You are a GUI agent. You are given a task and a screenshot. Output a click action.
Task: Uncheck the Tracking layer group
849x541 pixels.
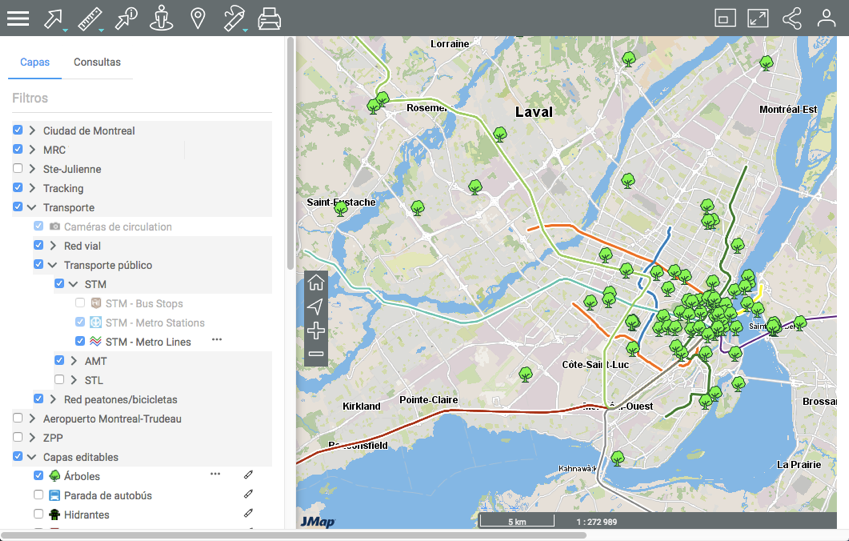tap(18, 187)
